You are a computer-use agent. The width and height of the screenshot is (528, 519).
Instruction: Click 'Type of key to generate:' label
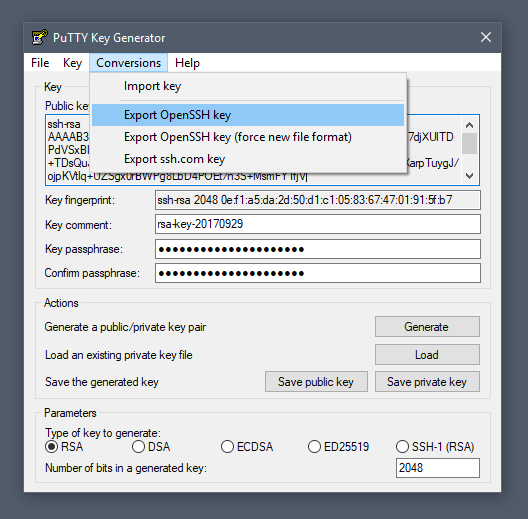(x=103, y=433)
